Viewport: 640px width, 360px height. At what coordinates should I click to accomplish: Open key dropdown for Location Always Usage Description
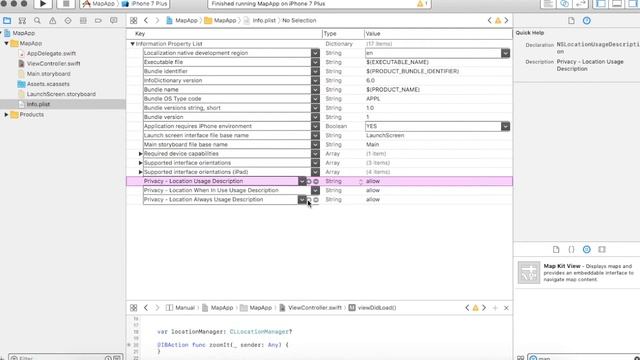click(302, 200)
